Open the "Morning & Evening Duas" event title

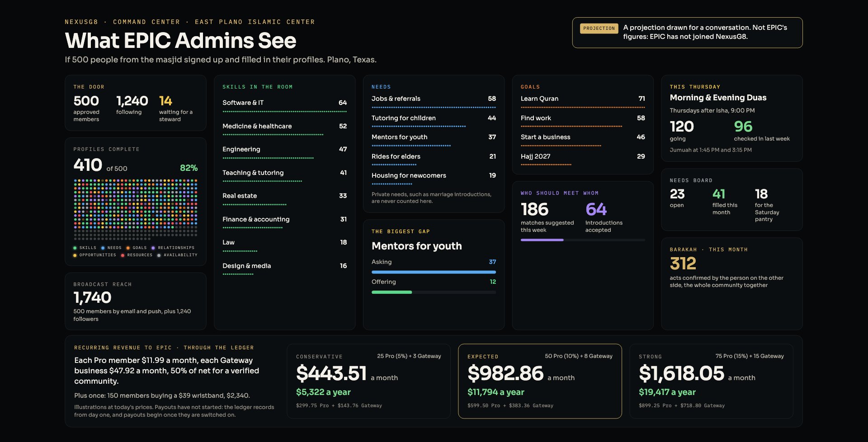(718, 98)
